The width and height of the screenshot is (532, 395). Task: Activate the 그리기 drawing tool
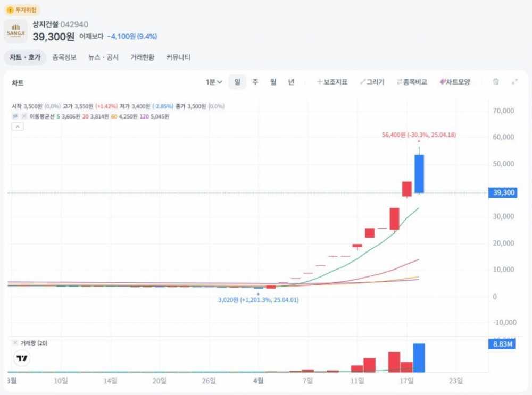372,82
